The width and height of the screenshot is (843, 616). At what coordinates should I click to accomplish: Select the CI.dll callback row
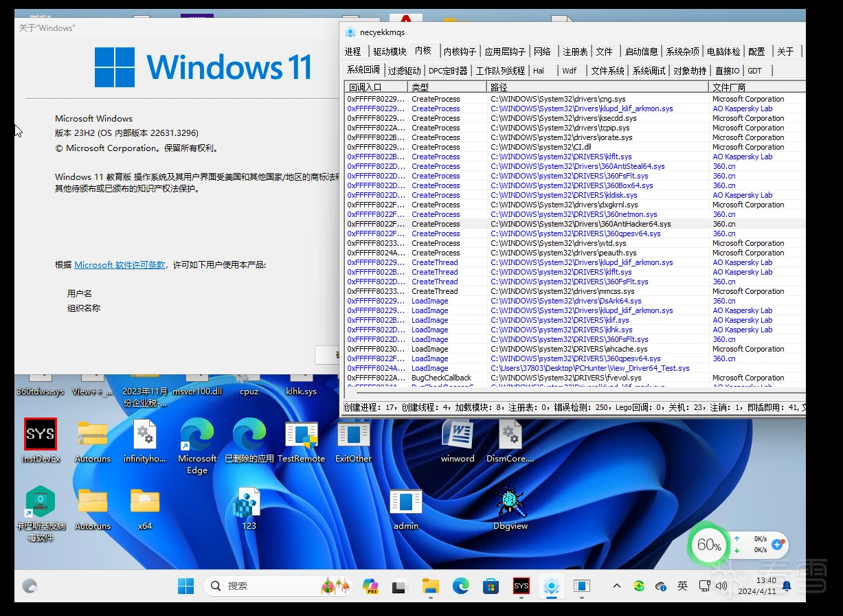[x=575, y=147]
